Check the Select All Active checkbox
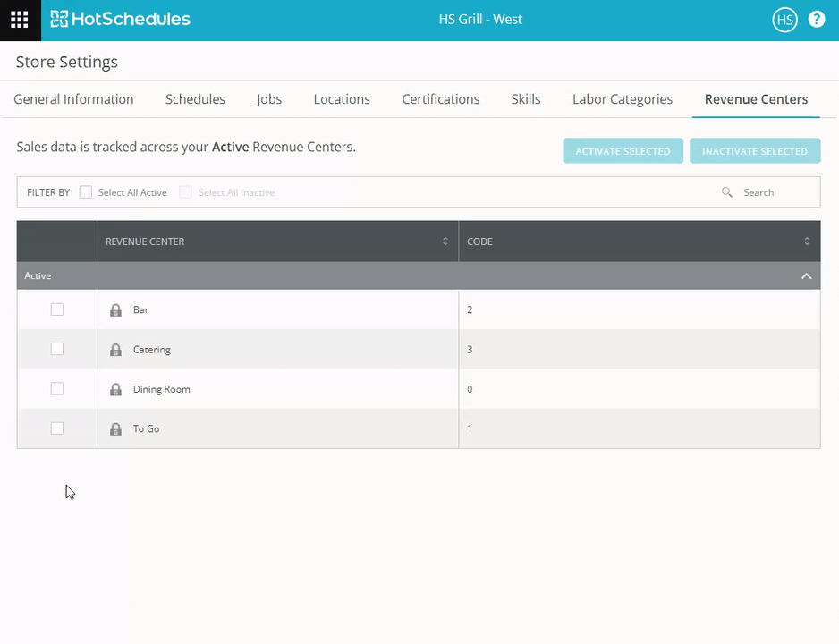Image resolution: width=839 pixels, height=644 pixels. pos(86,192)
